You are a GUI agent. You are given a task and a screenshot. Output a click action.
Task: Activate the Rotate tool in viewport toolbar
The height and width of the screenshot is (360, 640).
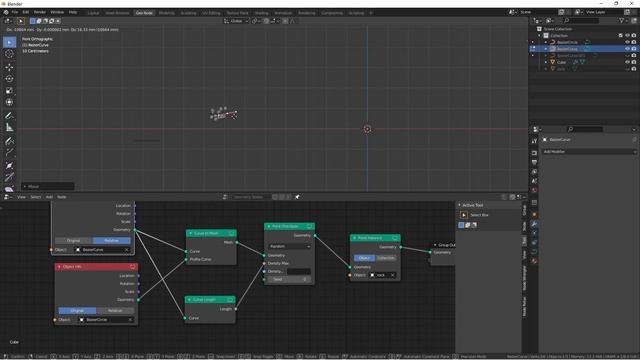(9, 79)
